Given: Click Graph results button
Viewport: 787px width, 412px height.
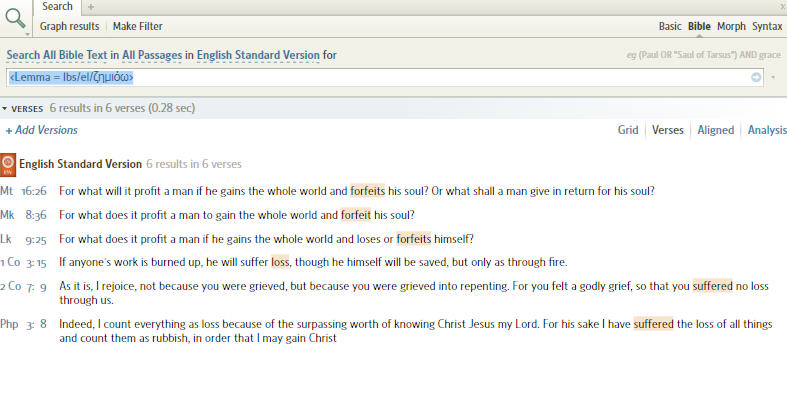Looking at the screenshot, I should point(69,26).
